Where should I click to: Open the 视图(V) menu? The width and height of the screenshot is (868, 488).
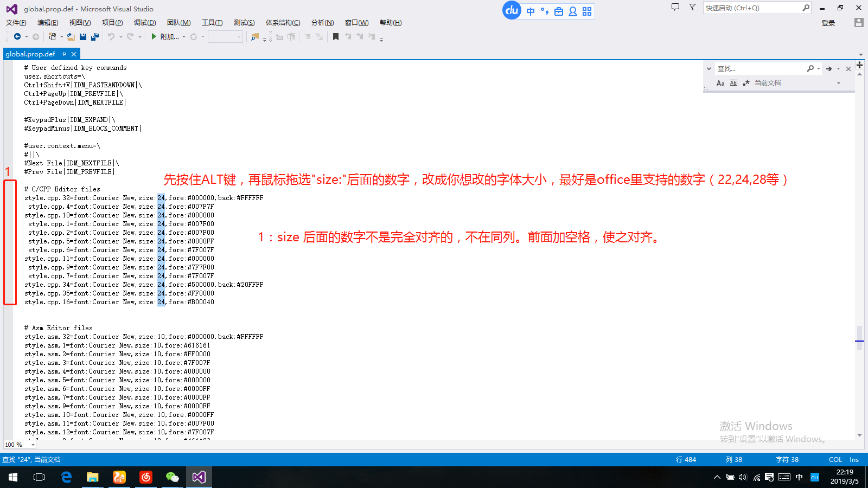click(x=80, y=23)
